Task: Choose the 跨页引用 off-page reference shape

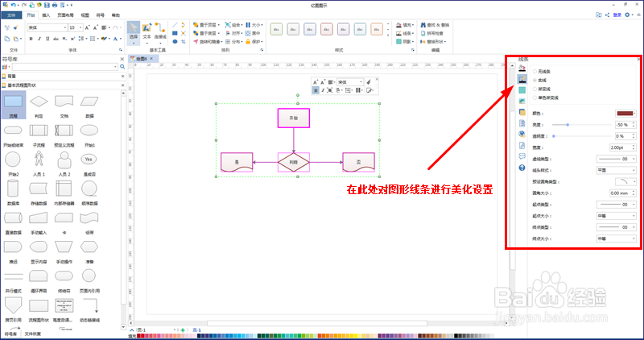Action: pos(13,309)
